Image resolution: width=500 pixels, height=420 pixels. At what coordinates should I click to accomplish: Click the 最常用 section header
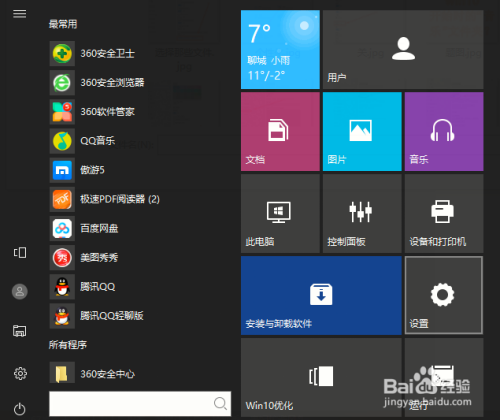pyautogui.click(x=63, y=24)
